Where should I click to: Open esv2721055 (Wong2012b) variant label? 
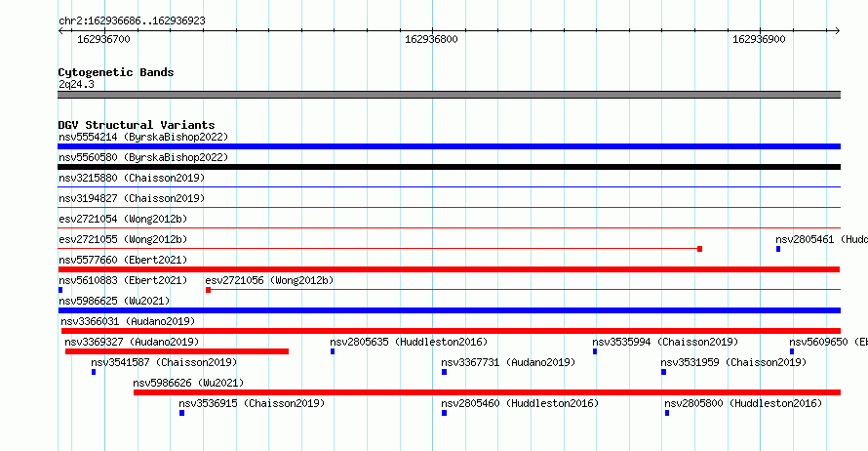pyautogui.click(x=123, y=239)
